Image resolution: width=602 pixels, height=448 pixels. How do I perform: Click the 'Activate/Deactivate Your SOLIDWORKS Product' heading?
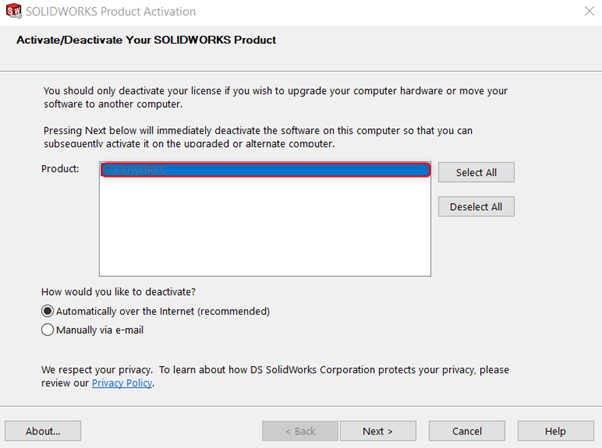[x=146, y=40]
